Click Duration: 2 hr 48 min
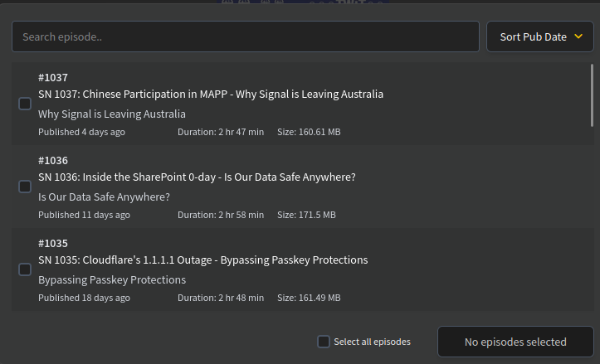 tap(221, 298)
